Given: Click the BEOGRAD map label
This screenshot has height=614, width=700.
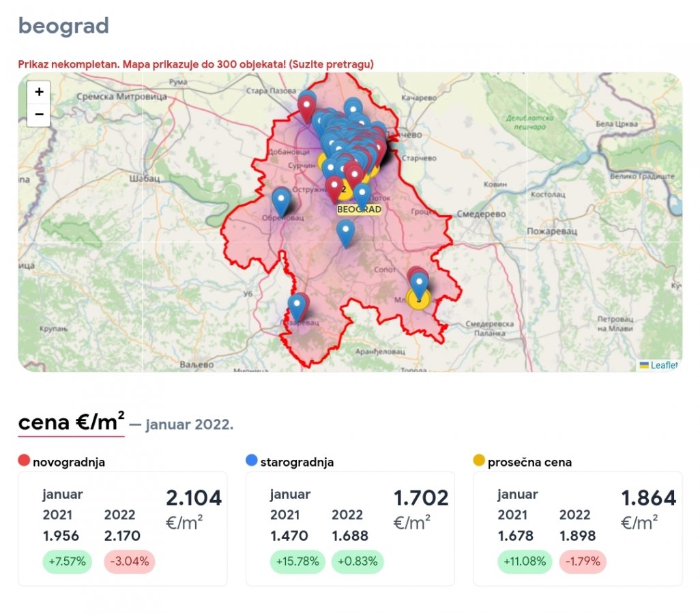Looking at the screenshot, I should (359, 209).
